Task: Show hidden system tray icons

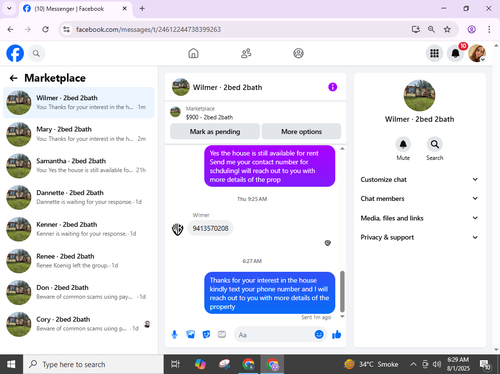Action: point(413,364)
